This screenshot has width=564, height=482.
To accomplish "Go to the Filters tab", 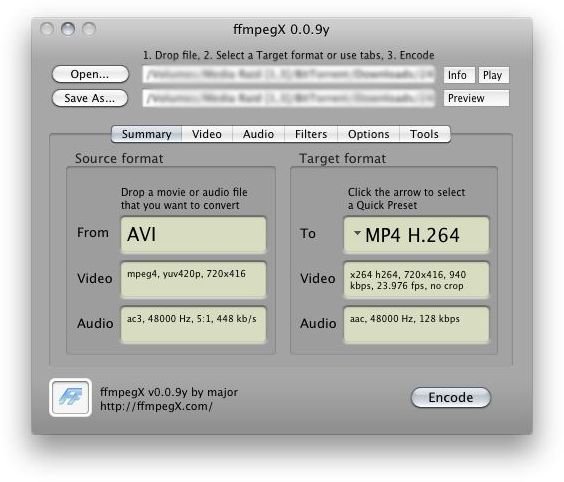I will (x=311, y=134).
